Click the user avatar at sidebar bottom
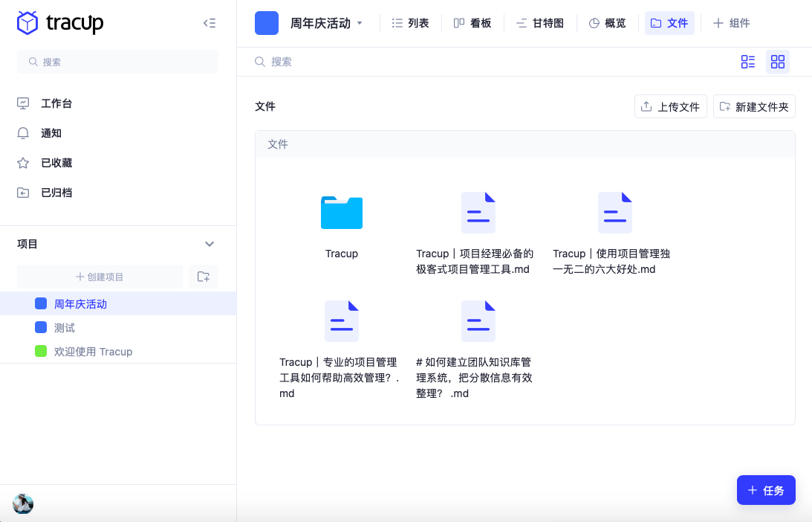812x522 pixels. 23,503
